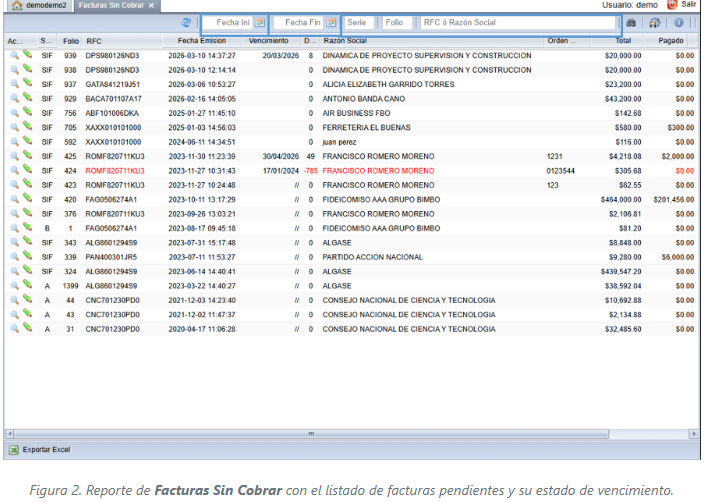Click the settings icon beside the printer
This screenshot has width=704, height=502.
point(655,22)
